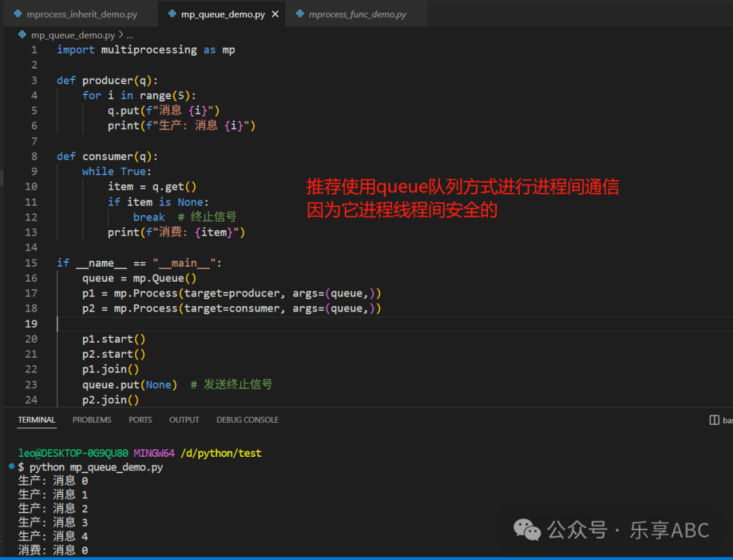Screen dimensions: 733x560
Task: Click the Python icon on mprocess_func_demo.py tab
Action: [300, 14]
